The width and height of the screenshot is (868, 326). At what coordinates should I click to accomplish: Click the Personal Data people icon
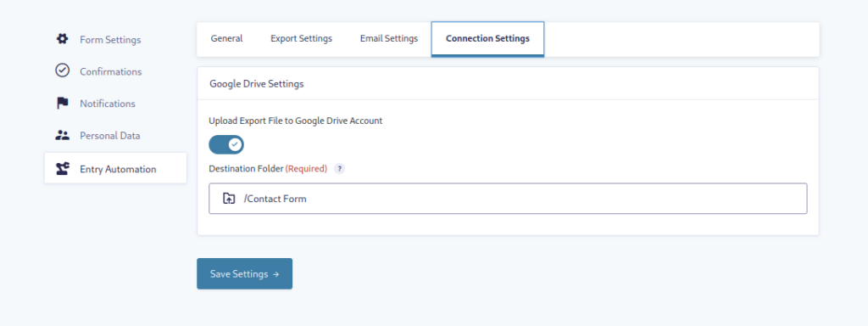pos(62,135)
